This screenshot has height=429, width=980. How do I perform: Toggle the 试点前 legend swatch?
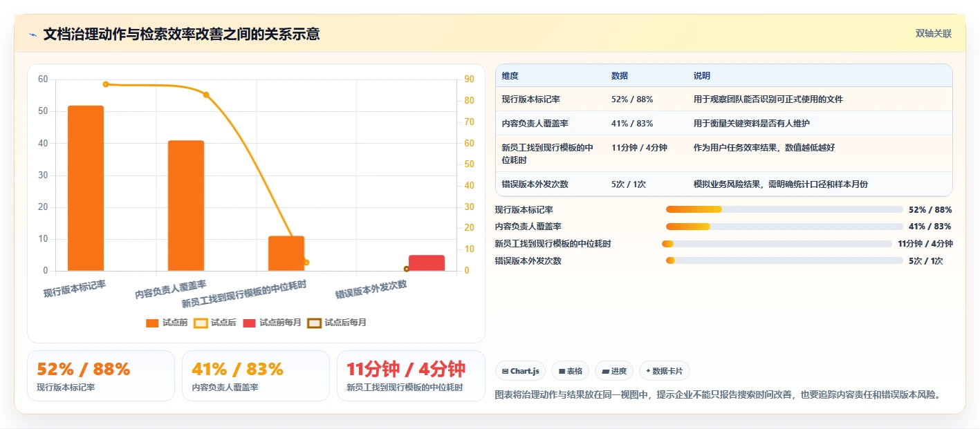152,323
